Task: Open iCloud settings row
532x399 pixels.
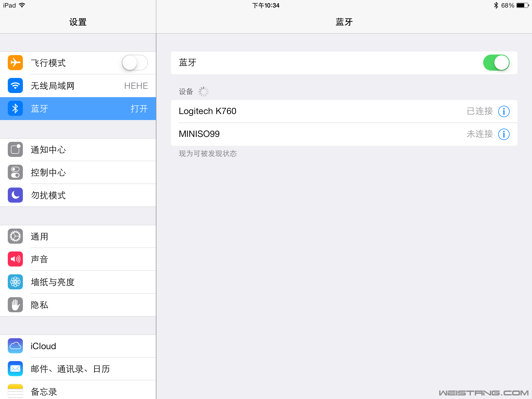Action: click(x=78, y=346)
